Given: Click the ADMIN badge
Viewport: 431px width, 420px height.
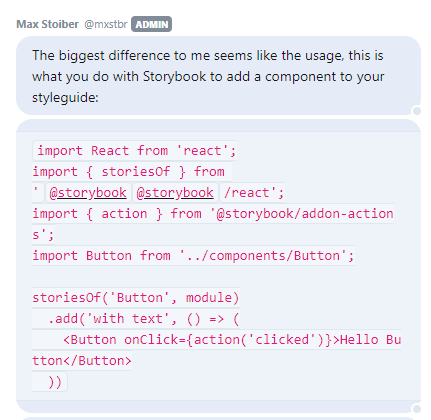Looking at the screenshot, I should point(151,24).
